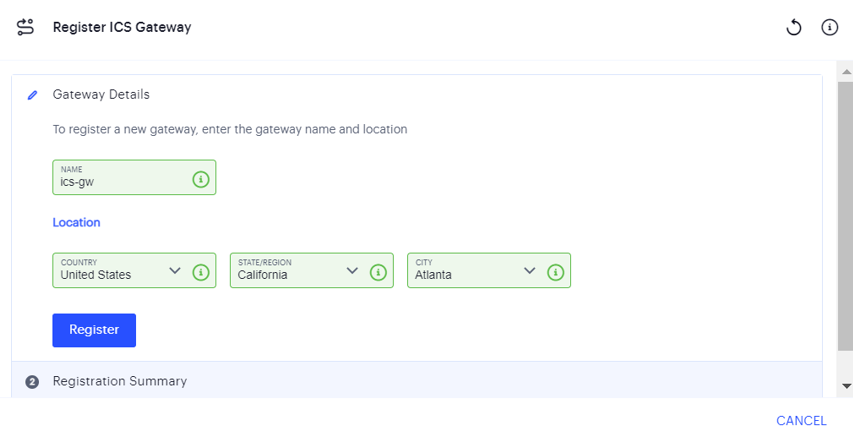Click the CANCEL link
The width and height of the screenshot is (853, 439).
click(801, 421)
